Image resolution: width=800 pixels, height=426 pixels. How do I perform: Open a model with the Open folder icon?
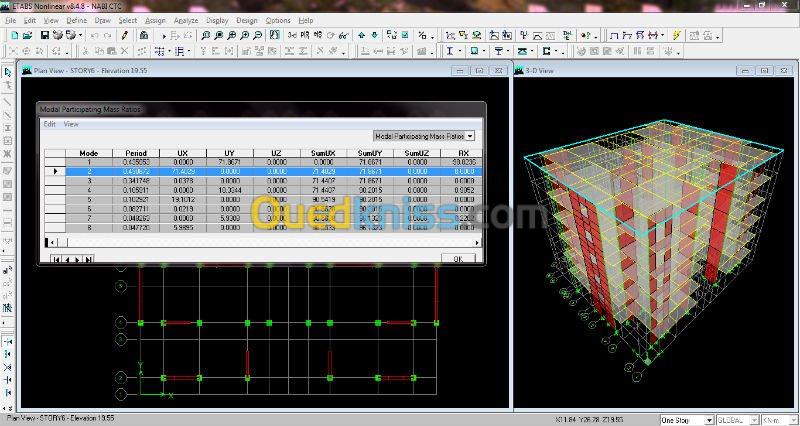[27, 35]
